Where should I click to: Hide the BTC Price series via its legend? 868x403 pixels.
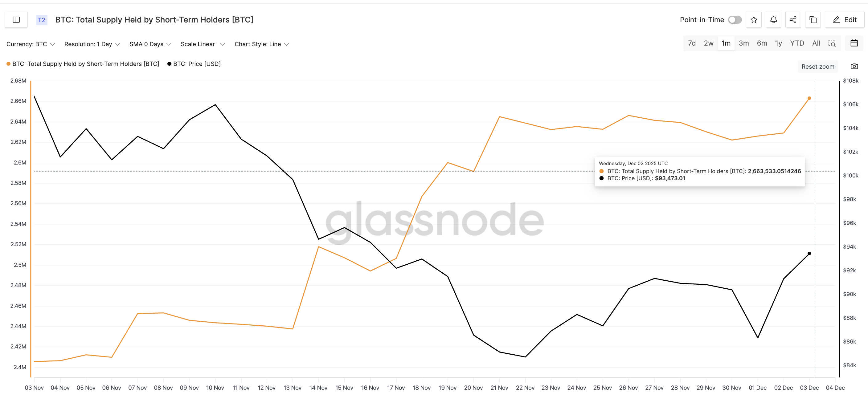197,64
